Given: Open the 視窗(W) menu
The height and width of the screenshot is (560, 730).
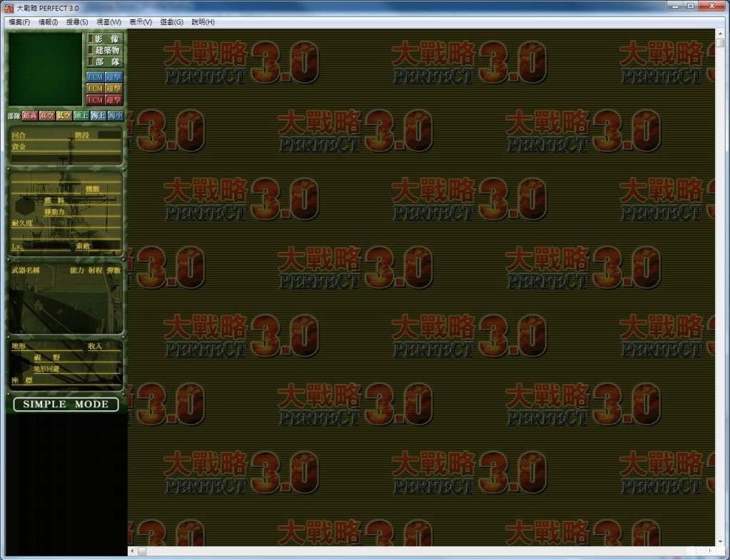Looking at the screenshot, I should tap(108, 22).
